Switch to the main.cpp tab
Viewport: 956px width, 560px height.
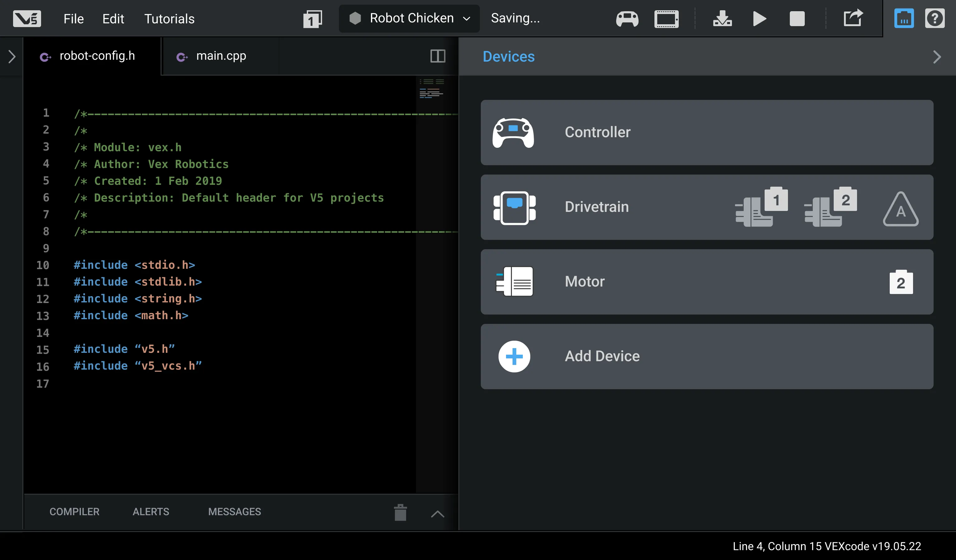pos(221,56)
